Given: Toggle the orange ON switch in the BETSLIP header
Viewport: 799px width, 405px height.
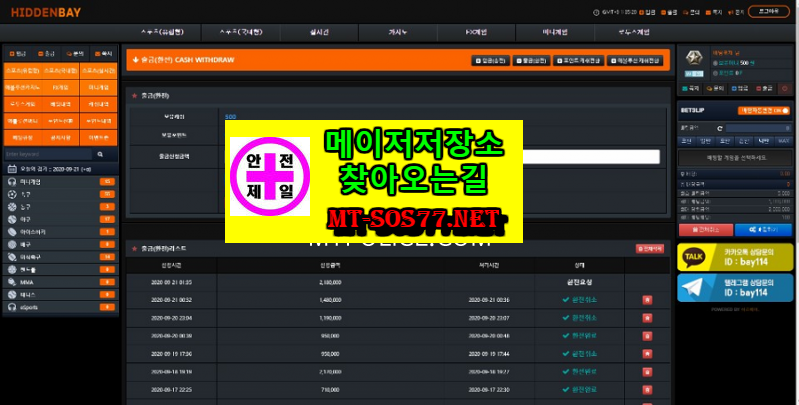Looking at the screenshot, I should [x=763, y=111].
